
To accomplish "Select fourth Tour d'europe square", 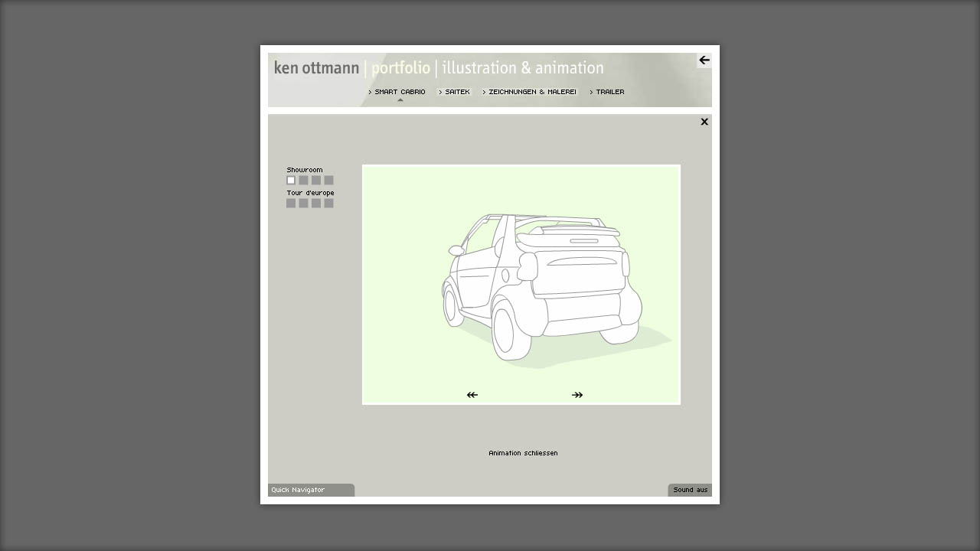I will [x=328, y=204].
